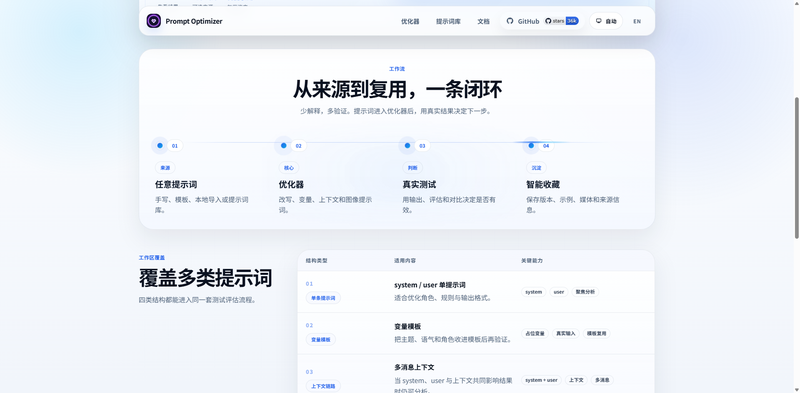The image size is (800, 393).
Task: Click the 多消息 capability tag
Action: pos(603,380)
